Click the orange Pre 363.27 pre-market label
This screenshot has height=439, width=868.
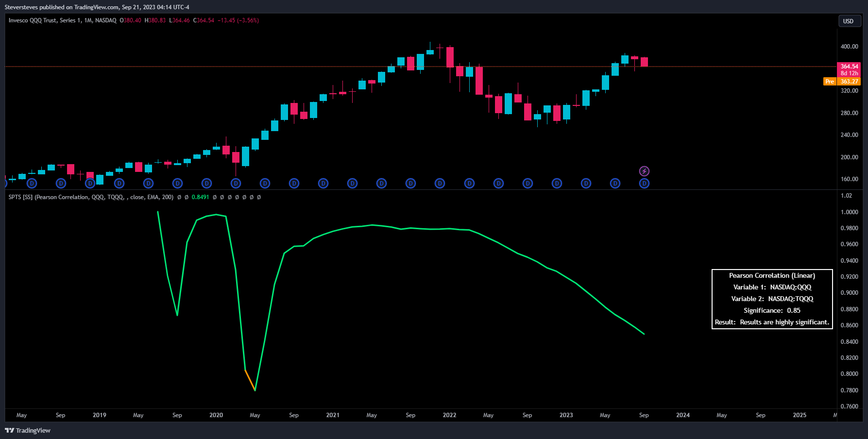pos(842,81)
